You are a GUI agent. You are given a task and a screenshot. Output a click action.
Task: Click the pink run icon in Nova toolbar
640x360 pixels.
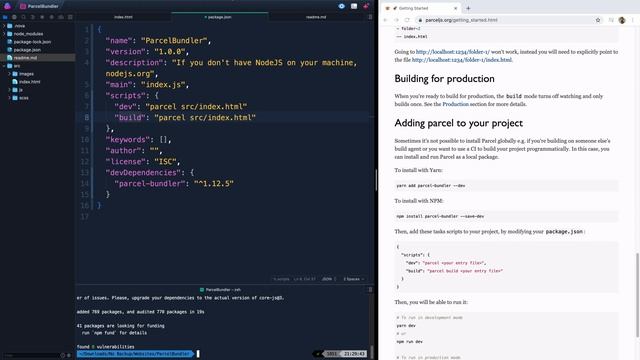[x=366, y=6]
